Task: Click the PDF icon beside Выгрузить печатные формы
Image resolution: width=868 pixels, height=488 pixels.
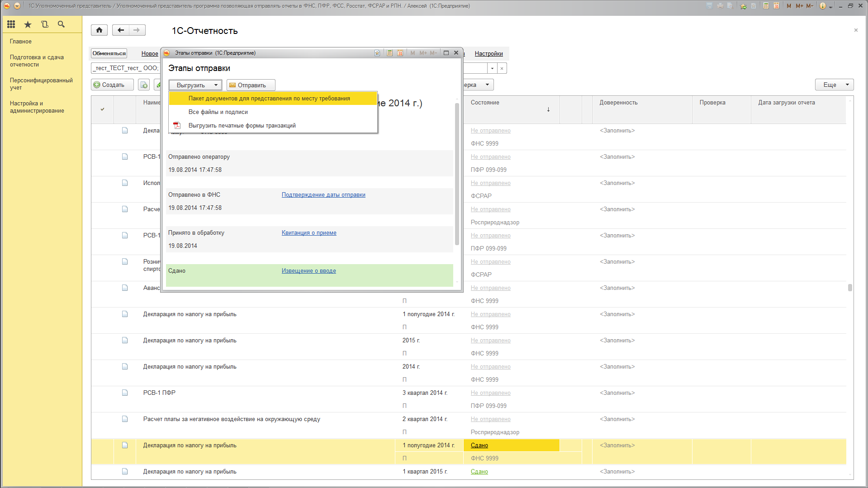Action: point(177,125)
